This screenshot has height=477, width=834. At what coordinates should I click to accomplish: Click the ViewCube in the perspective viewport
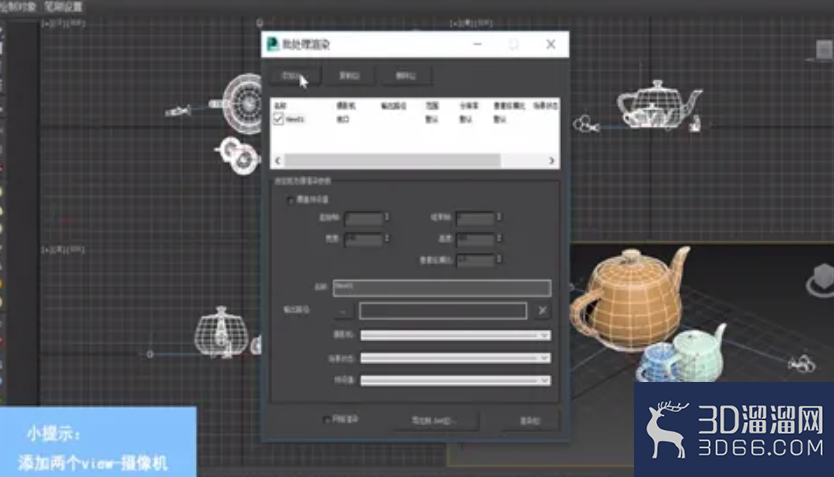tap(821, 281)
